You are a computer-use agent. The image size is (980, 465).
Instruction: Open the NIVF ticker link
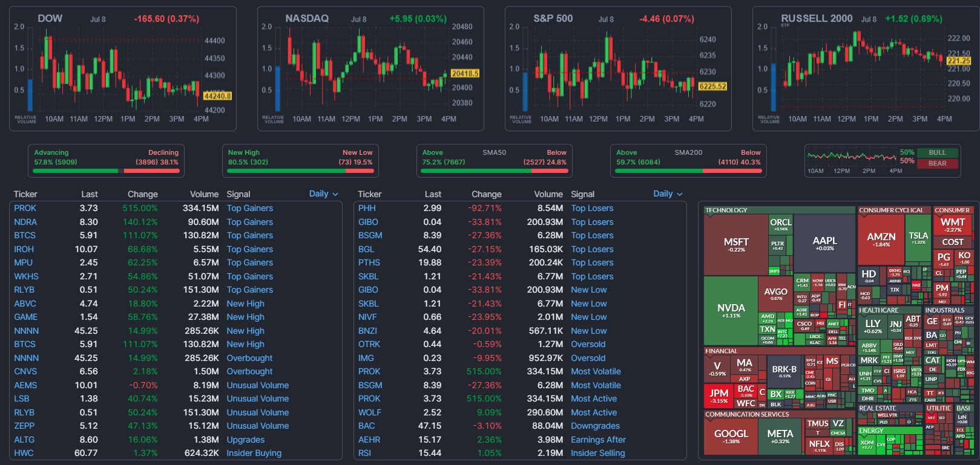click(x=367, y=317)
